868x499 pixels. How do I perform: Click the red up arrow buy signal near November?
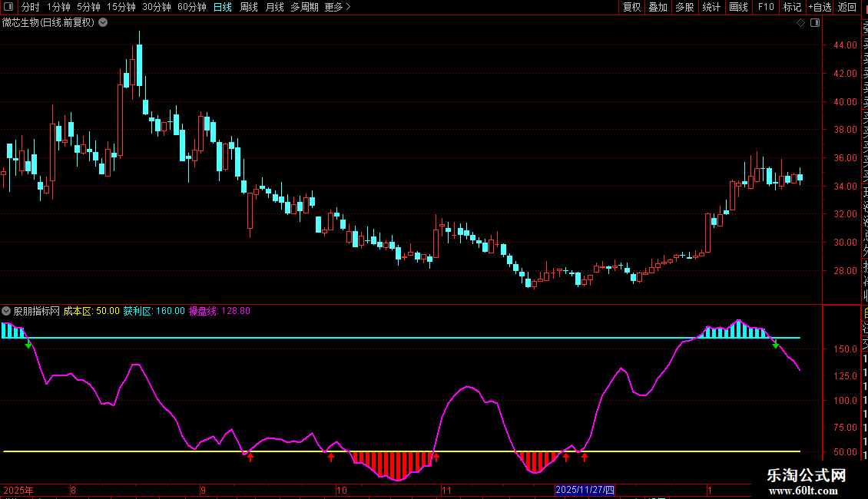[x=436, y=458]
